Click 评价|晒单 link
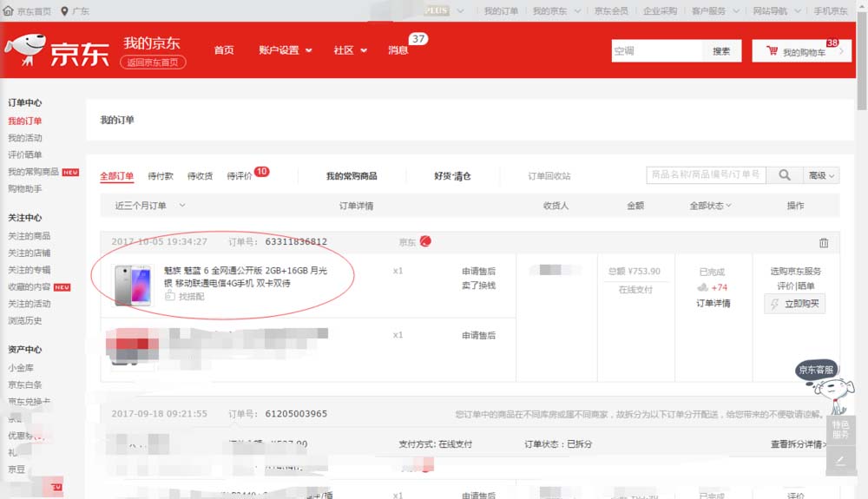 tap(795, 286)
